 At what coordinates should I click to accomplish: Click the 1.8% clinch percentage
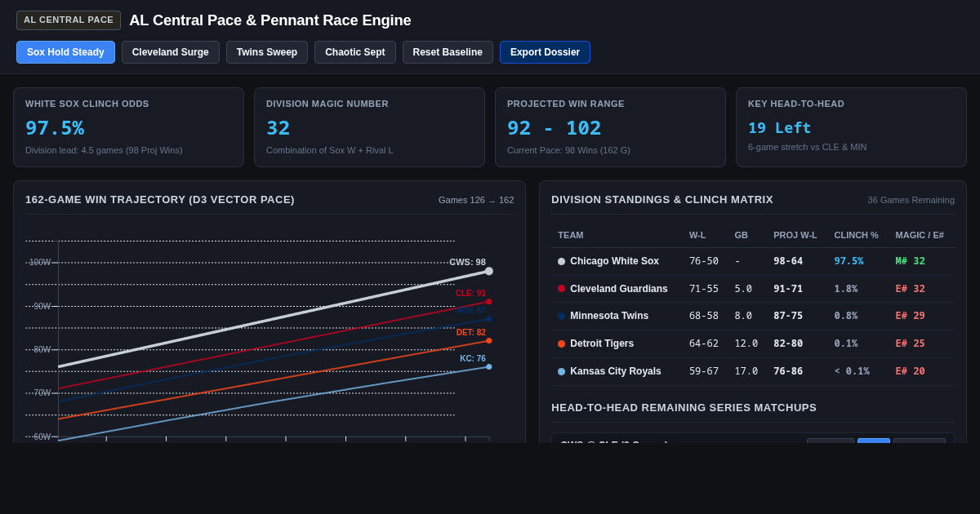tap(846, 289)
